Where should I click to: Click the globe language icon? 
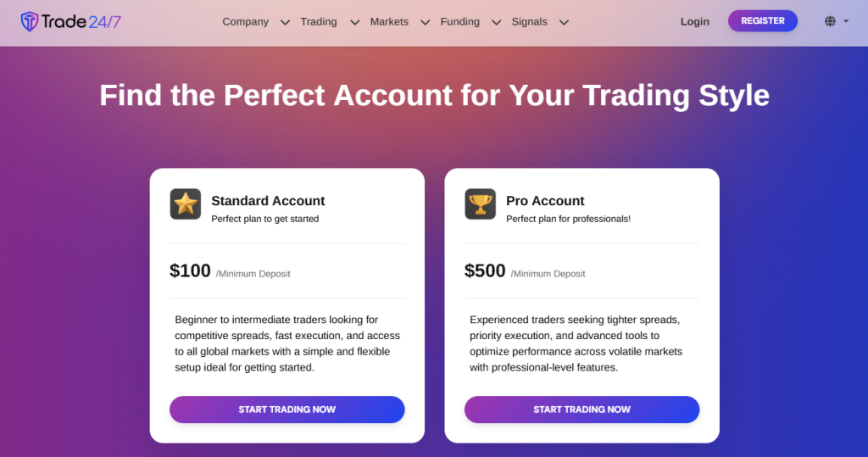click(830, 21)
